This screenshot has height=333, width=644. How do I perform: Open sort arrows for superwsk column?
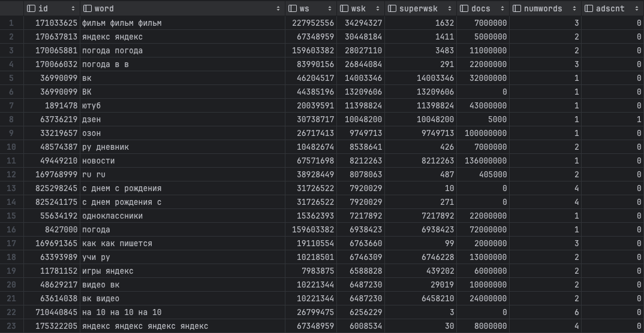point(449,8)
